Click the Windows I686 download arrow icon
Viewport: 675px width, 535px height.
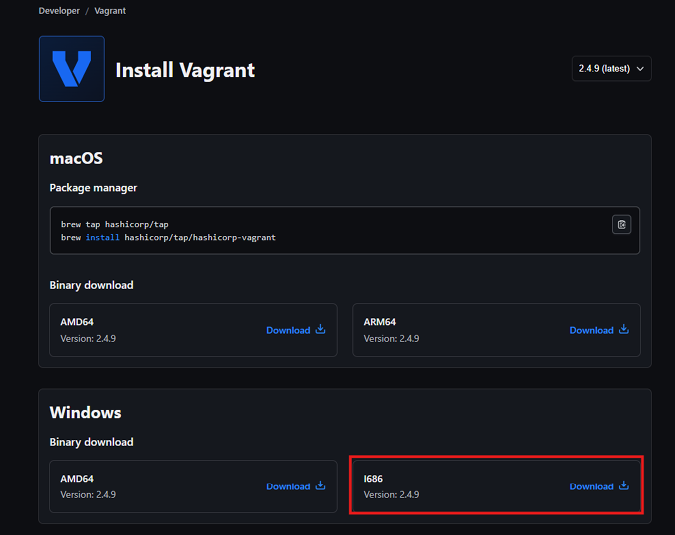[x=624, y=486]
